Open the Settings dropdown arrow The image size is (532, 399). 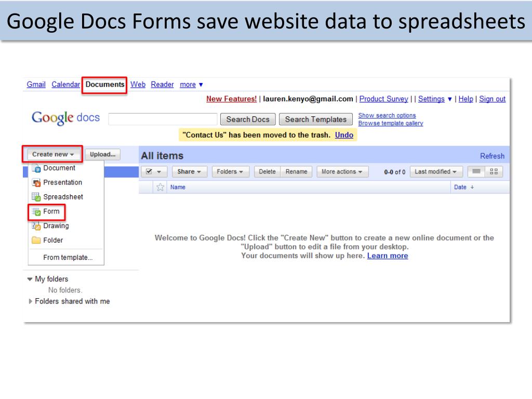(449, 99)
